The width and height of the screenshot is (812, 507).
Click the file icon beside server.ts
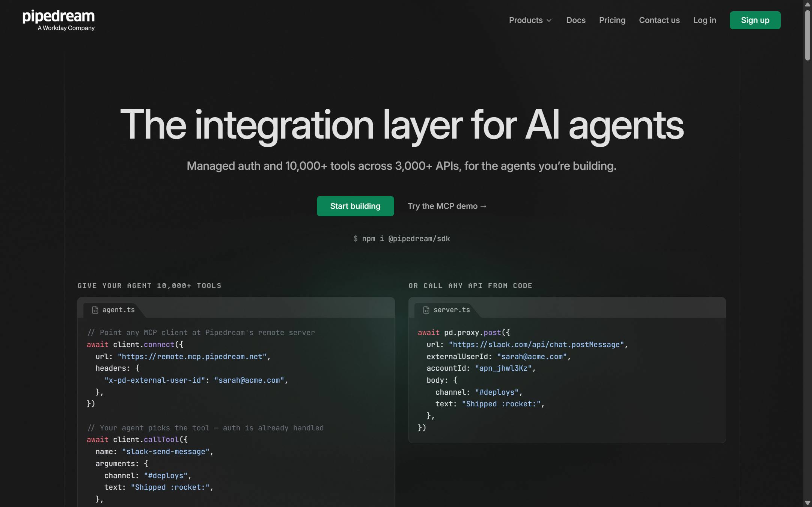tap(426, 310)
